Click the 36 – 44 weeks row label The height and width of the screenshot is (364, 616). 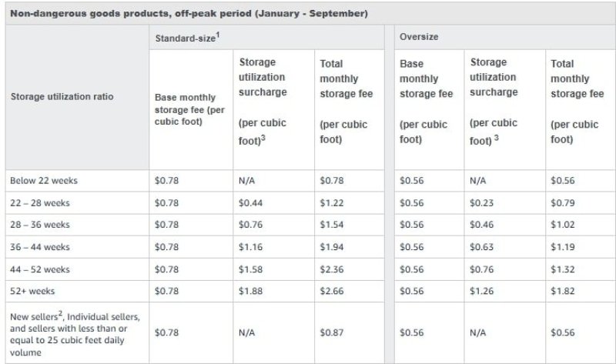(40, 248)
